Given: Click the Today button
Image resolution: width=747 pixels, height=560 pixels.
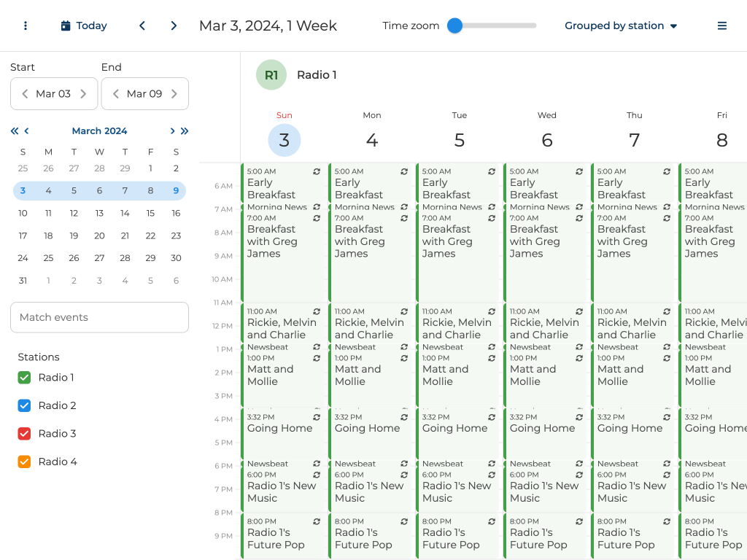Looking at the screenshot, I should (x=84, y=26).
